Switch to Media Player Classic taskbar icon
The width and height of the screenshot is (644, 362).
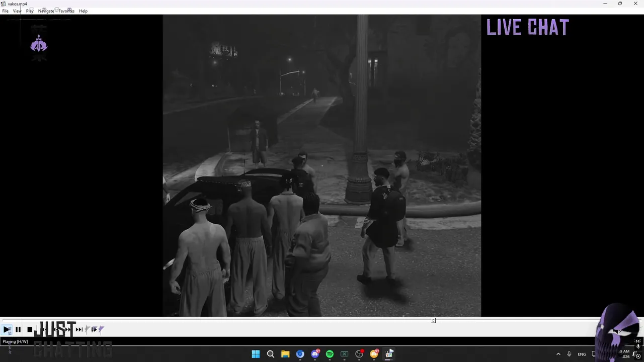tap(389, 354)
